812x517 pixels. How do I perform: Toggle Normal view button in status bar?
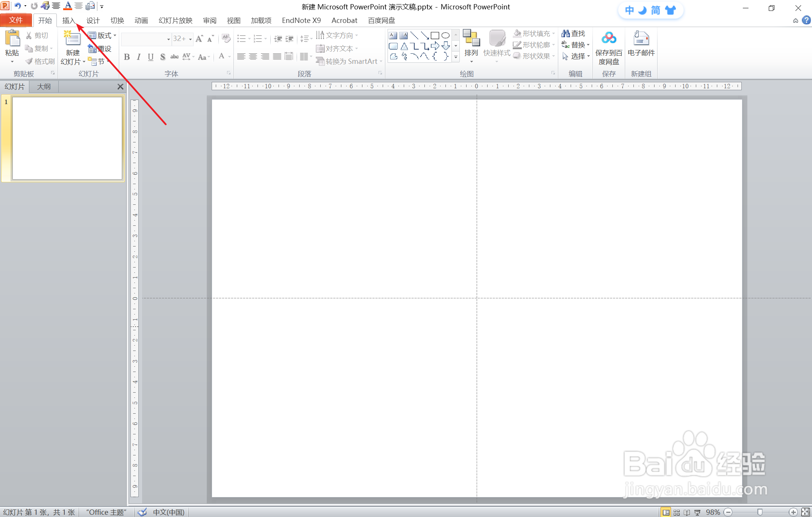tap(666, 512)
